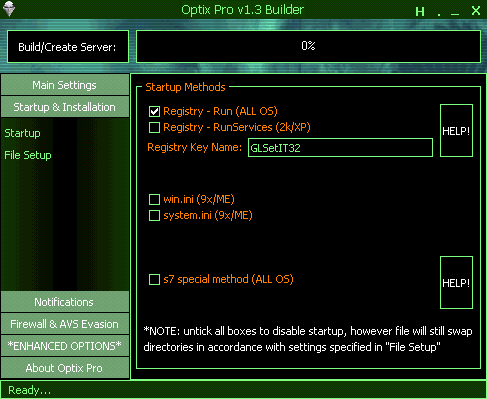Open Firewall & AVS Evasion section

coord(65,324)
